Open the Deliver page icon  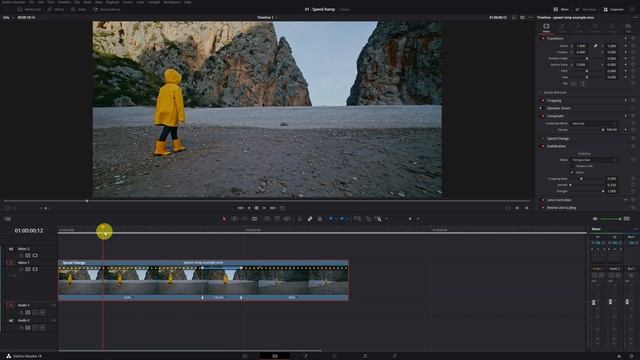click(x=394, y=356)
